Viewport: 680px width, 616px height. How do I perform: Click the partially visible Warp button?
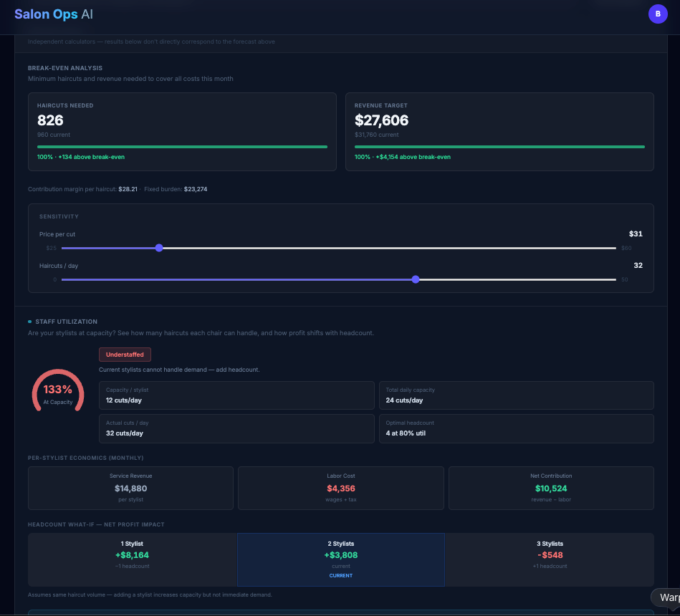(x=666, y=597)
